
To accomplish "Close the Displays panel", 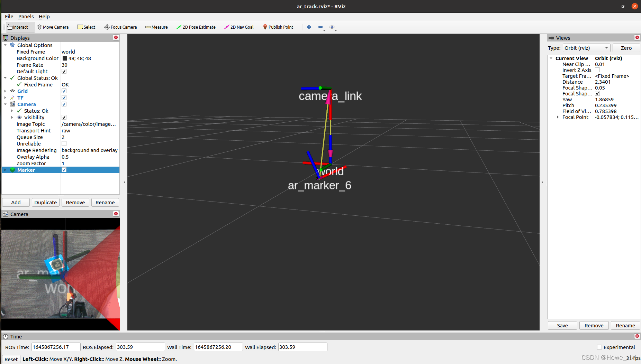I will (x=116, y=37).
